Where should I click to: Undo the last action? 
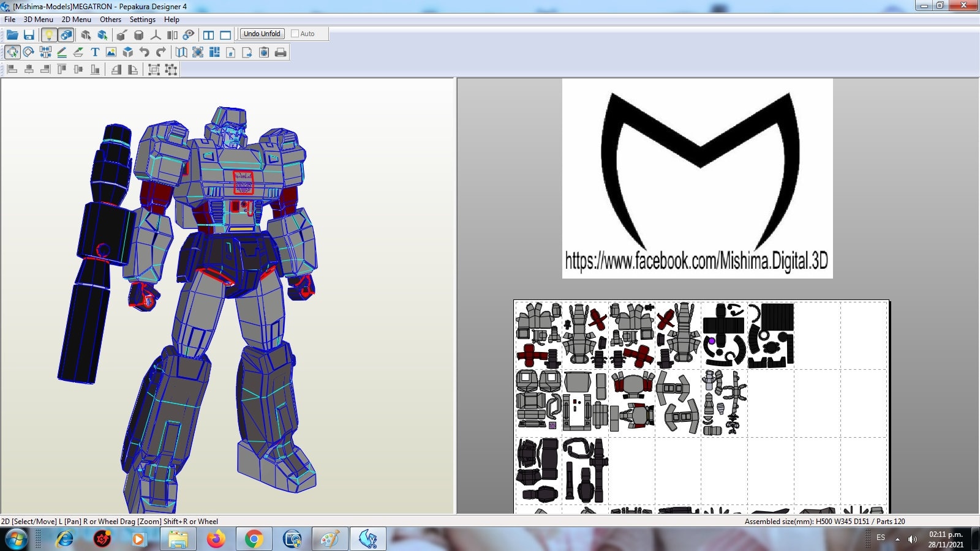(x=145, y=53)
